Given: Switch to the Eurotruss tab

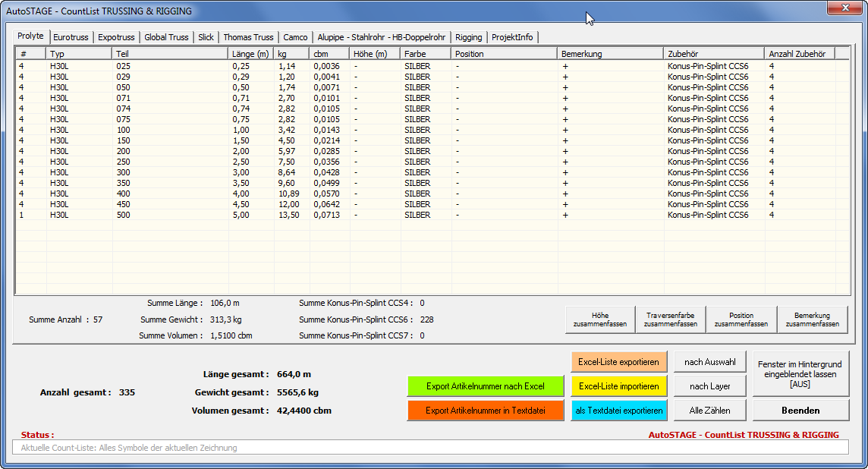Looking at the screenshot, I should tap(71, 37).
